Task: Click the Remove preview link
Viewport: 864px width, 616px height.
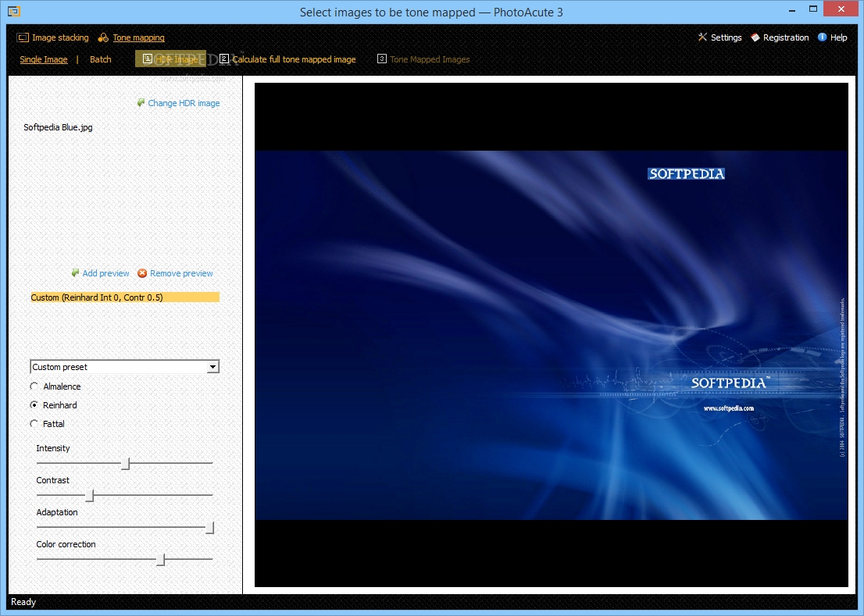Action: [x=181, y=273]
